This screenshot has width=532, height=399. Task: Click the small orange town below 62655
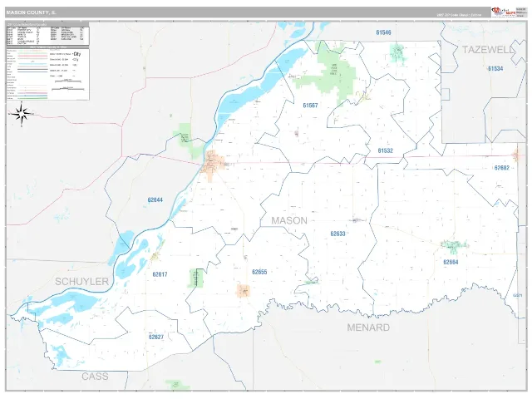(x=244, y=291)
